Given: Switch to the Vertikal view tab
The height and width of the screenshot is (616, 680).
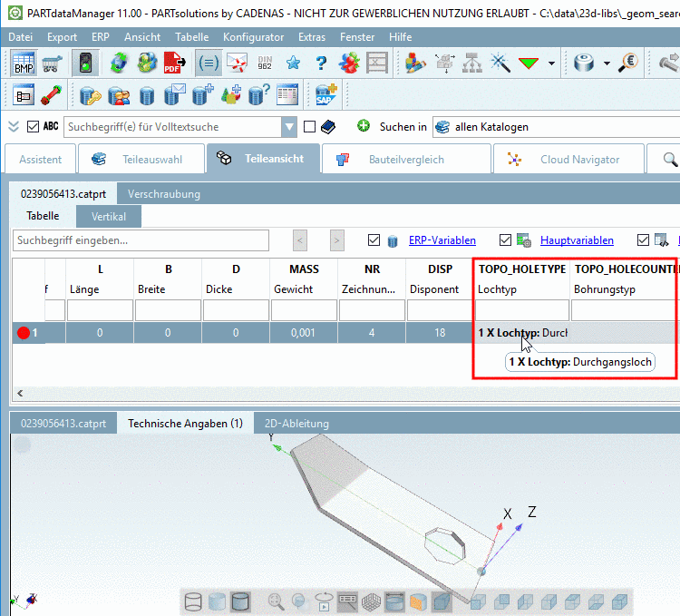Looking at the screenshot, I should 109,217.
